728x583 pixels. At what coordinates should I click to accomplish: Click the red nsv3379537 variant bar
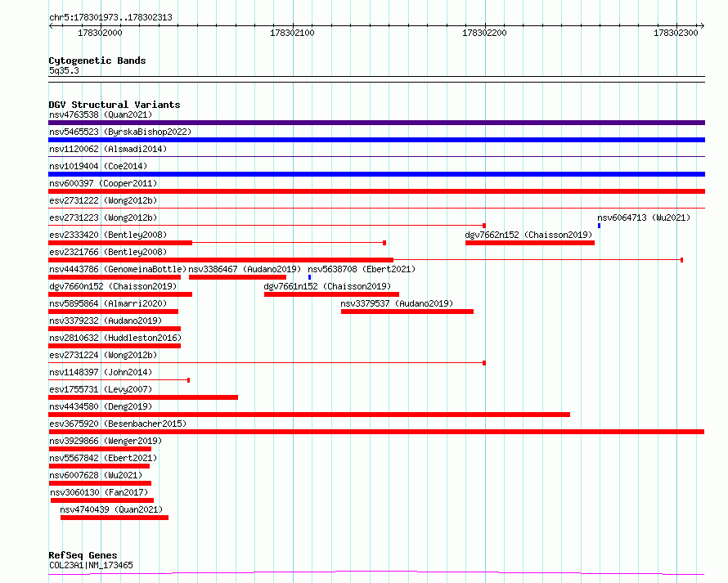click(407, 312)
